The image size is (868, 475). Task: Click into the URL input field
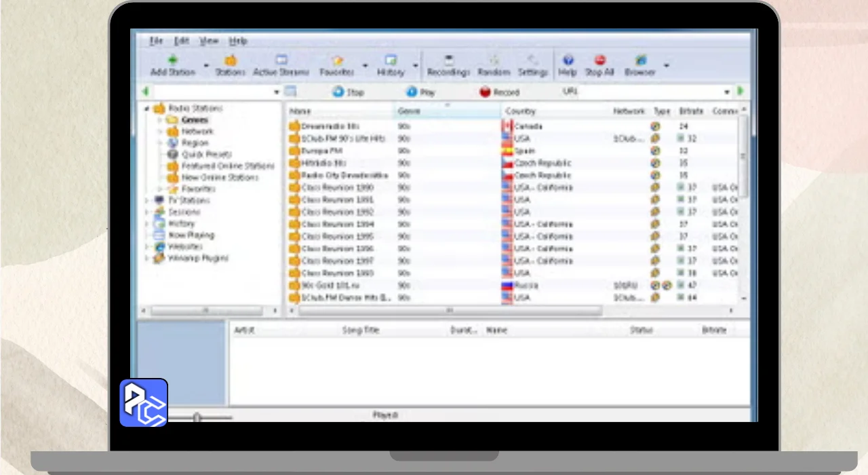(651, 91)
